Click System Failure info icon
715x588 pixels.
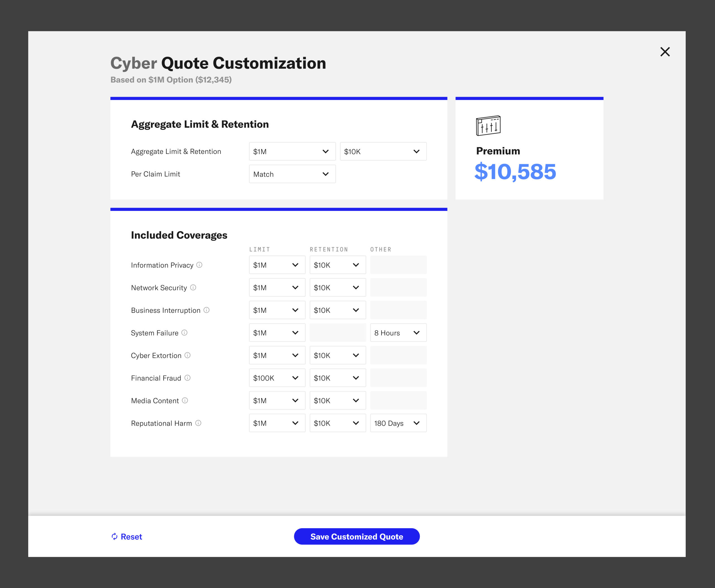click(184, 333)
